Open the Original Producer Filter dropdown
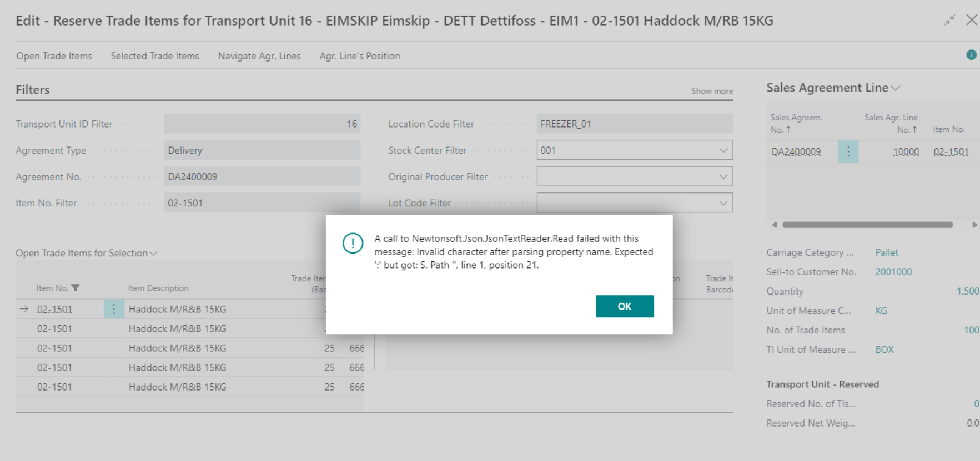Image resolution: width=980 pixels, height=461 pixels. (x=723, y=177)
